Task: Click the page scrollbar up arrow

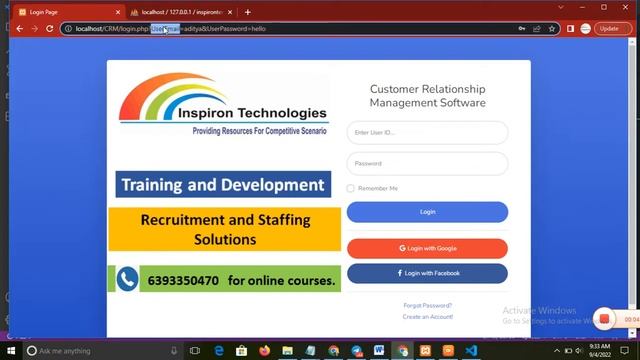Action: (x=632, y=41)
